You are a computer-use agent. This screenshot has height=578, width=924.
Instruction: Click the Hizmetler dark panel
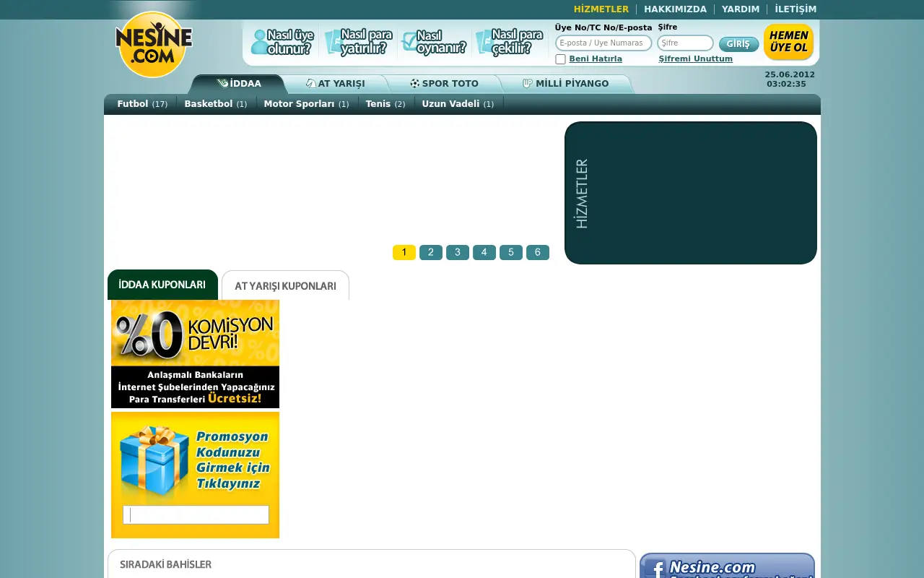point(691,193)
